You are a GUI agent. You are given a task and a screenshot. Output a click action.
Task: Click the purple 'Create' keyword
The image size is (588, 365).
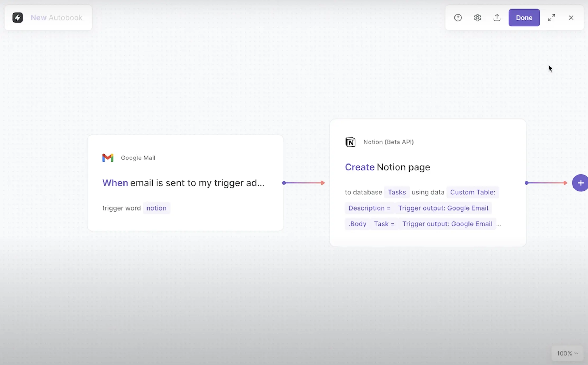pyautogui.click(x=360, y=167)
